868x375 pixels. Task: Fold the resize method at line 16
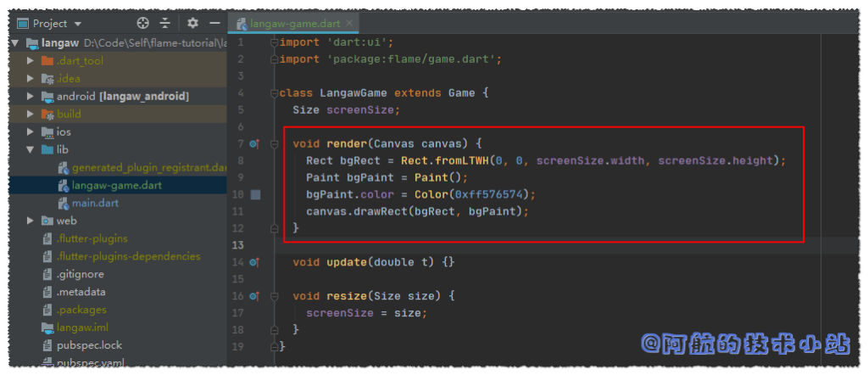click(x=274, y=296)
